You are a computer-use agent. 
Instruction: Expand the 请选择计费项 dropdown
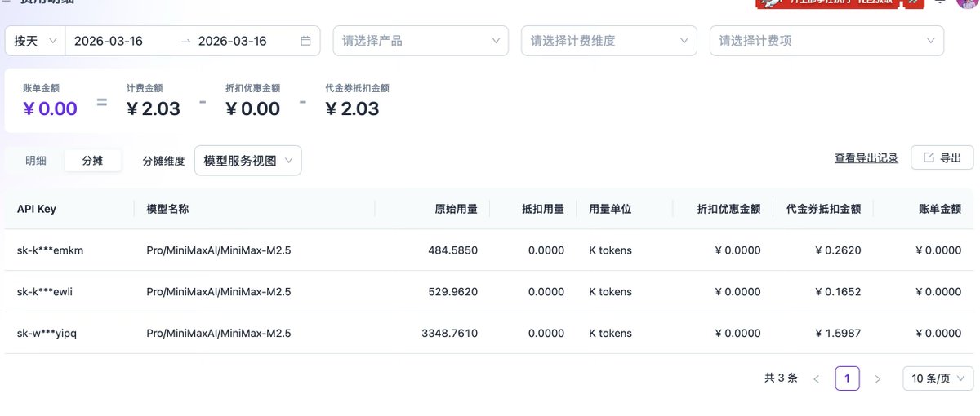point(826,41)
